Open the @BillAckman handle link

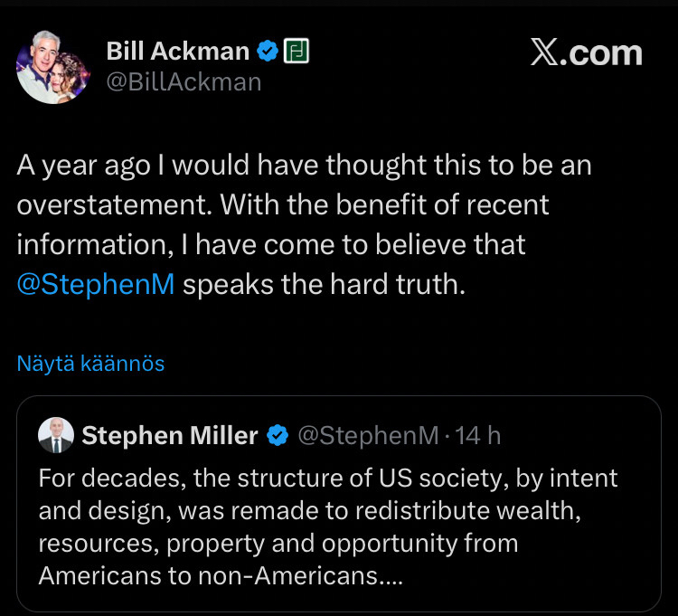(x=184, y=82)
